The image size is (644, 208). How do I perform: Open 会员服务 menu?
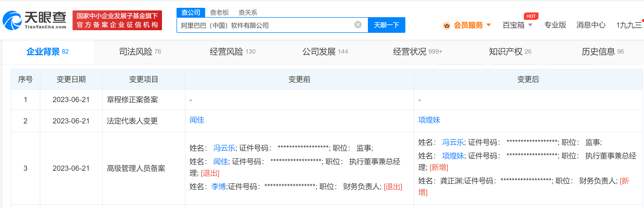pyautogui.click(x=468, y=25)
